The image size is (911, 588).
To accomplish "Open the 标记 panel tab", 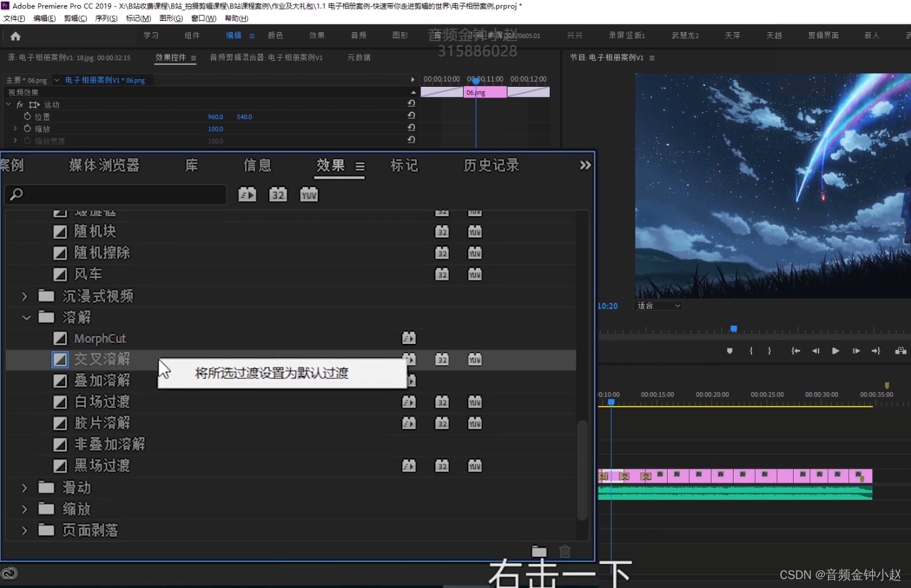I will (404, 165).
